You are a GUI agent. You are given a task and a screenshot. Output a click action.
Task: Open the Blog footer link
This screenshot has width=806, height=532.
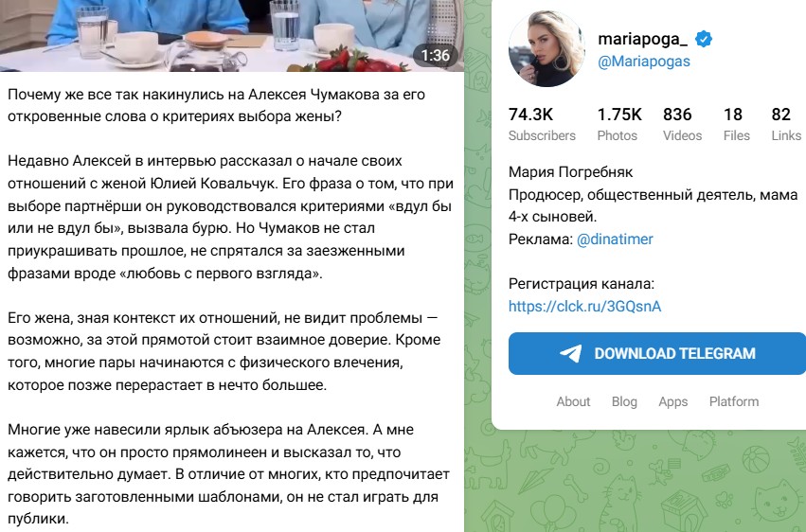624,401
